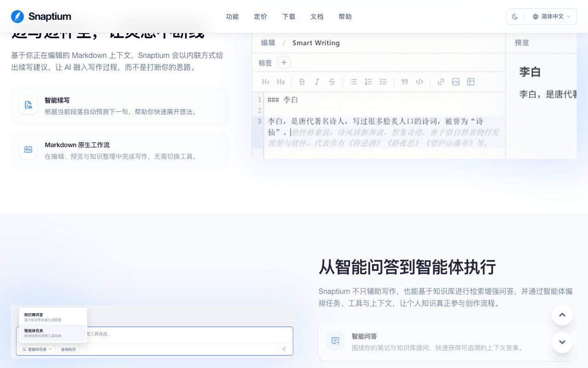Click the 智能问答 chat bubble icon
588x368 pixels.
point(335,341)
